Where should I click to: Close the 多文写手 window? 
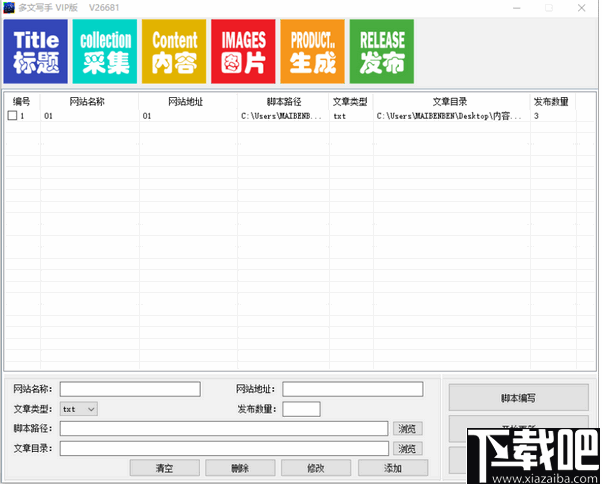tap(582, 8)
